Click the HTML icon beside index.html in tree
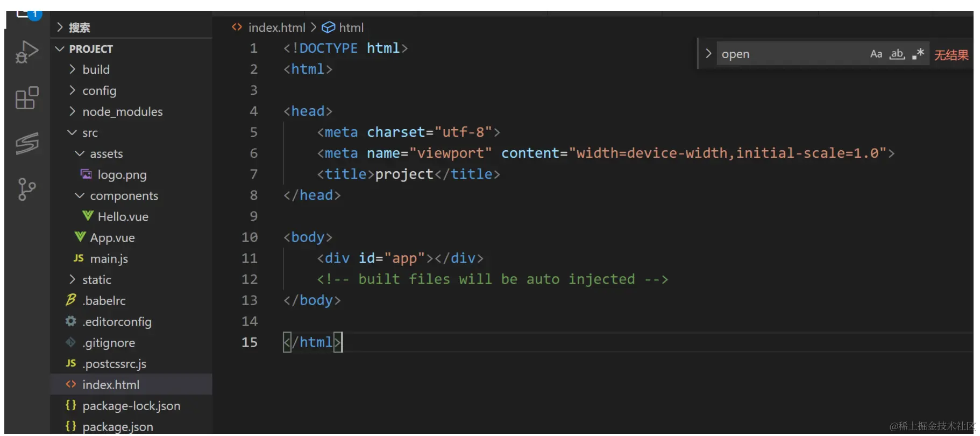This screenshot has width=980, height=436. [70, 384]
